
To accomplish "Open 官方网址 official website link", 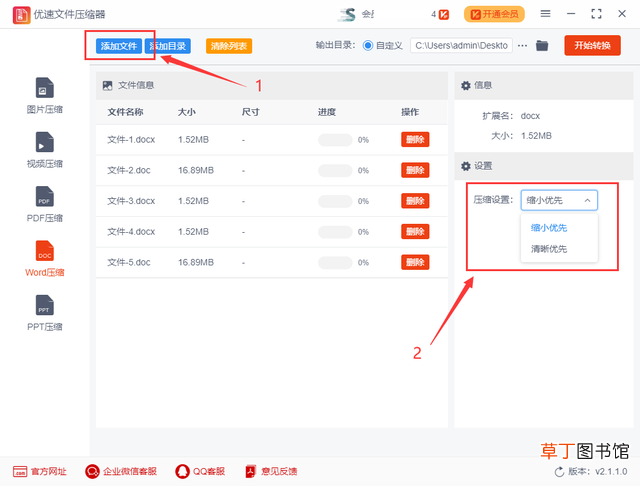I will (40, 472).
